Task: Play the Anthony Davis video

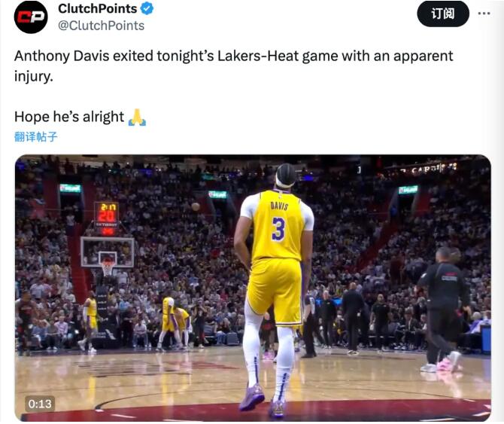Action: pyautogui.click(x=253, y=286)
